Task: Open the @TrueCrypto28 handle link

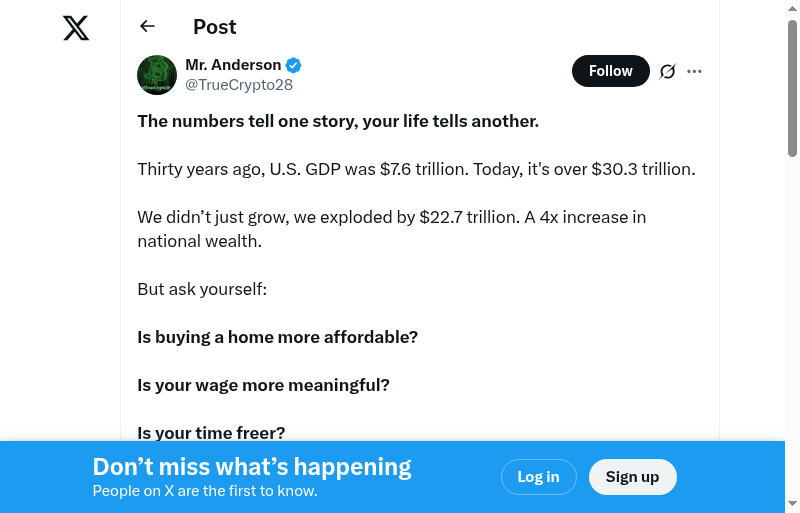Action: pos(239,85)
